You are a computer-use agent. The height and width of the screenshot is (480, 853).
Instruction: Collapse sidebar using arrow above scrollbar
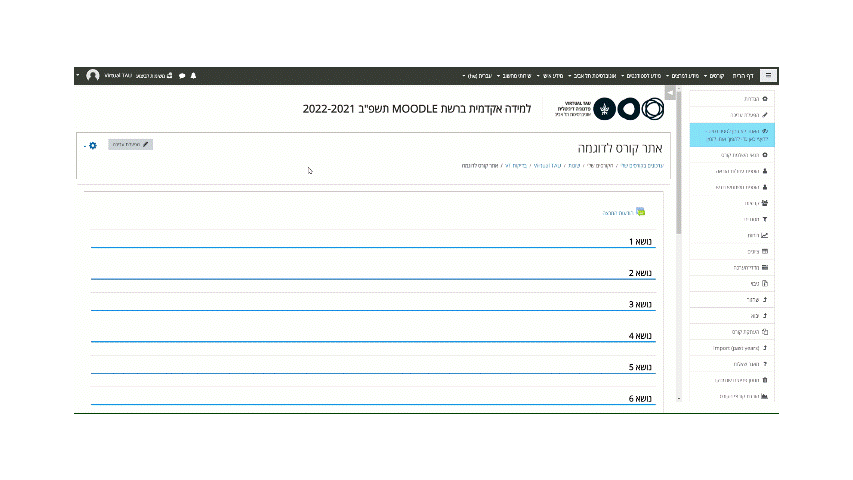coord(670,93)
